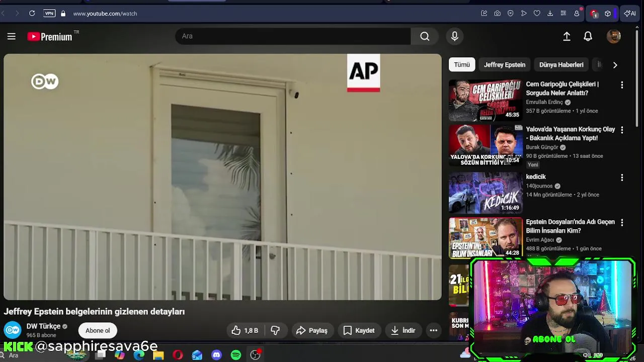The image size is (644, 362).
Task: Open 'Cem Garipoğlu Çelişkileri | Sorguda Neler Anlattı?' title
Action: [562, 88]
